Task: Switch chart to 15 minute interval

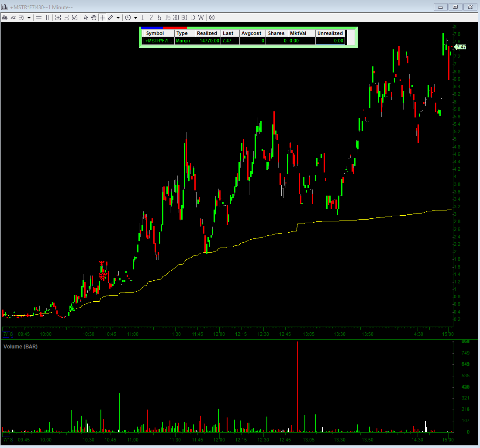Action: (167, 18)
